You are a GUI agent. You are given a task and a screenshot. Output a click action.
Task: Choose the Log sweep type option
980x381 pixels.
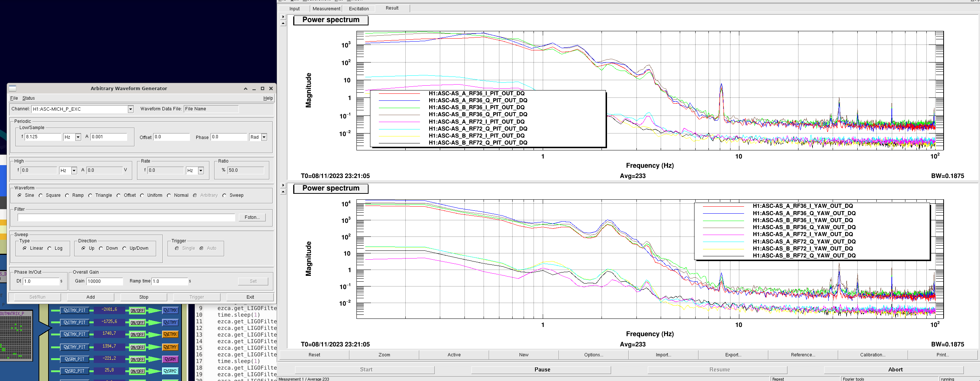tap(50, 249)
